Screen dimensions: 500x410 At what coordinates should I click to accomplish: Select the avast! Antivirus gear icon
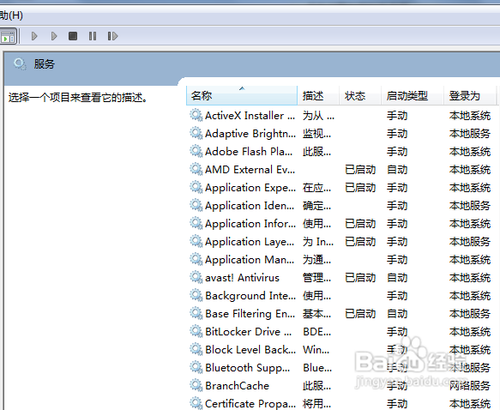pos(196,277)
